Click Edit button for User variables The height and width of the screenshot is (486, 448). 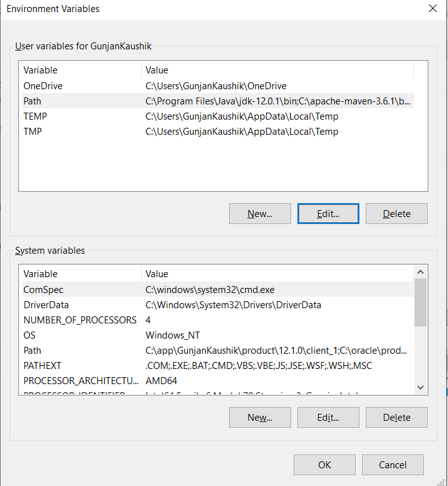(328, 214)
